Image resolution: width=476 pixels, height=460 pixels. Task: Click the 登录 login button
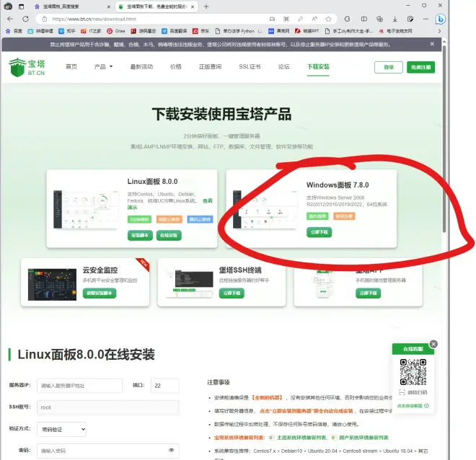389,67
